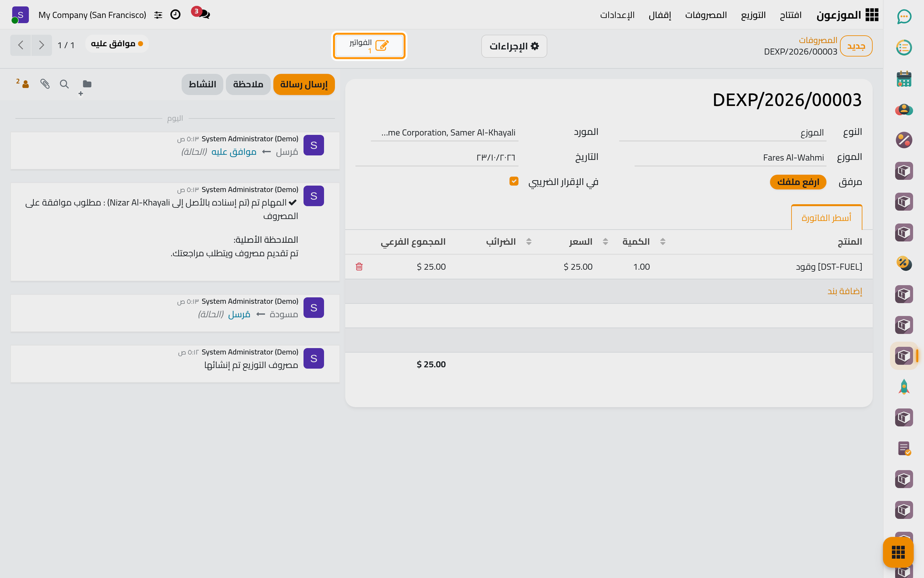Open the افتتاح menu
924x578 pixels.
coord(791,15)
